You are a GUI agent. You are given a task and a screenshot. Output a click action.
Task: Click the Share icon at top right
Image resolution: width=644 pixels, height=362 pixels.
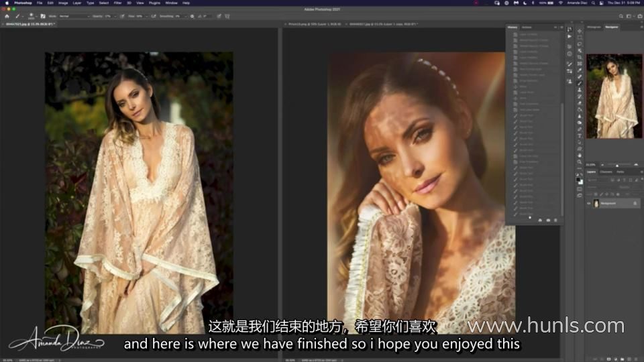point(640,16)
